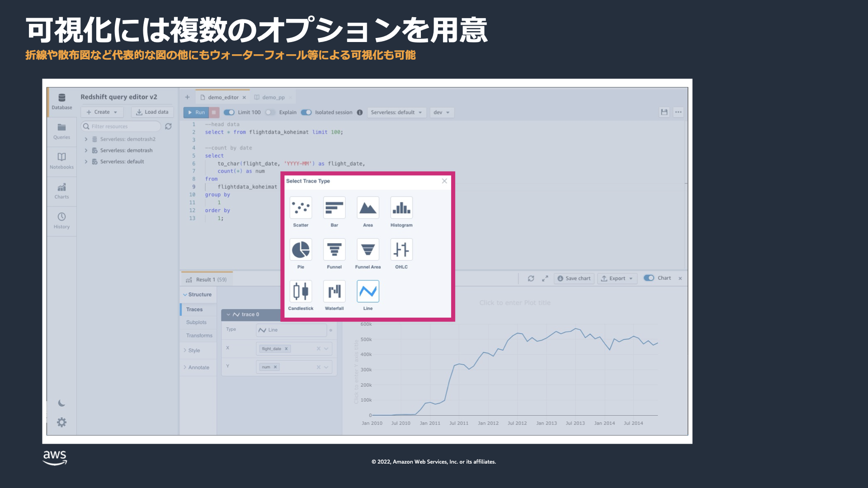Open the Subplots section
The image size is (868, 488).
coord(196,322)
